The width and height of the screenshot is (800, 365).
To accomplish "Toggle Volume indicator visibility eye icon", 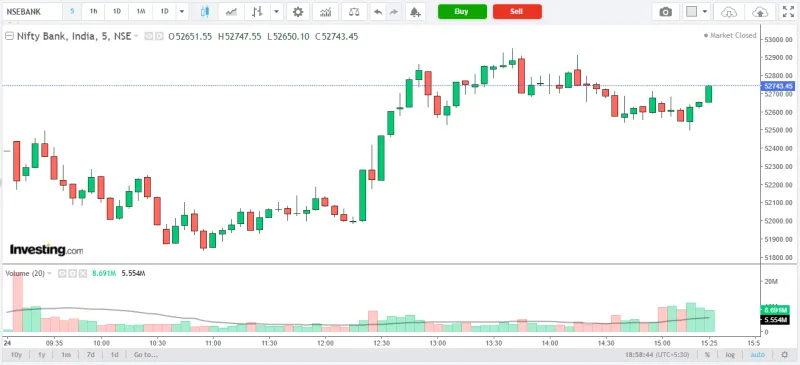I will coord(62,274).
